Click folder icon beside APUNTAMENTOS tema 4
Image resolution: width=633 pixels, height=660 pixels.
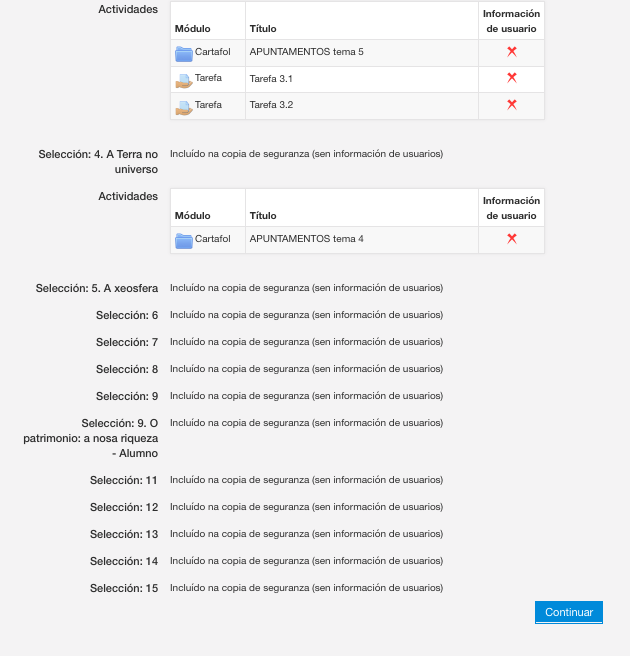point(184,241)
